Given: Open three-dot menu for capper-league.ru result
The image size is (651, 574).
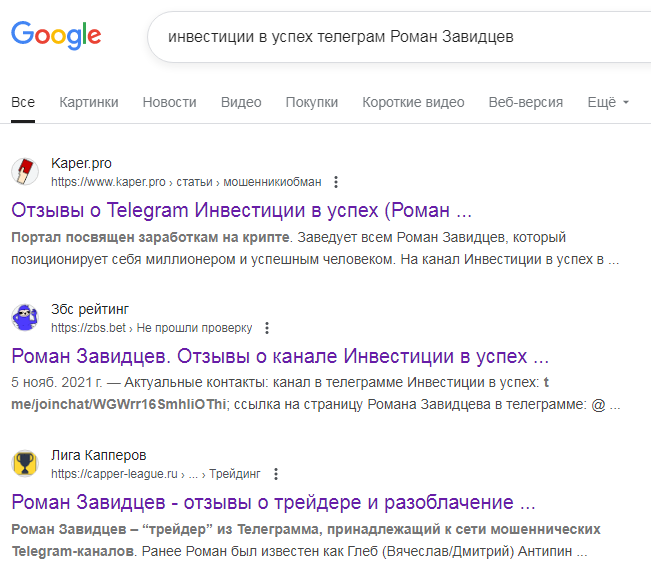Looking at the screenshot, I should [276, 474].
